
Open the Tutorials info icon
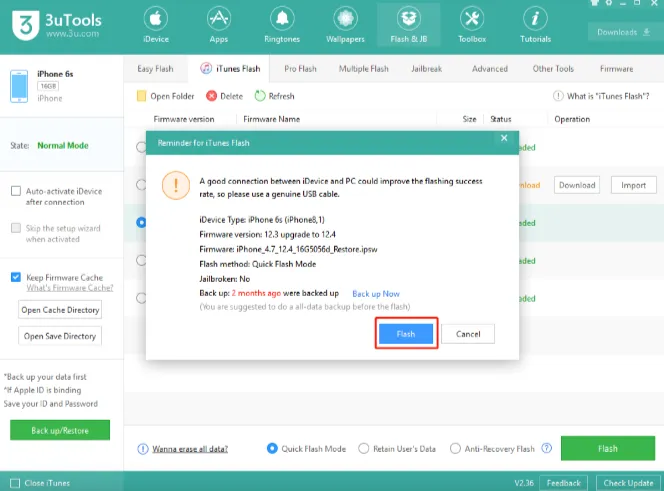click(535, 20)
